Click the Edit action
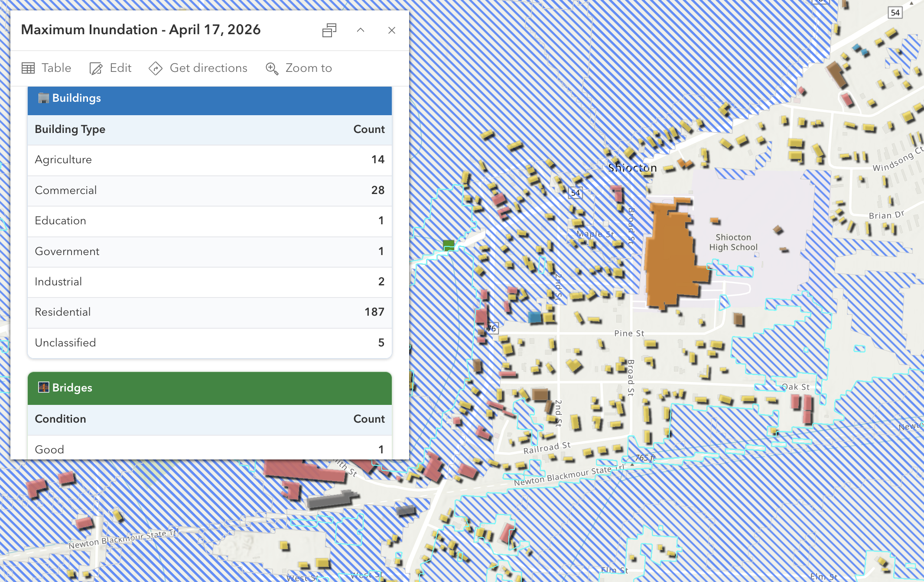The image size is (924, 582). click(x=111, y=68)
